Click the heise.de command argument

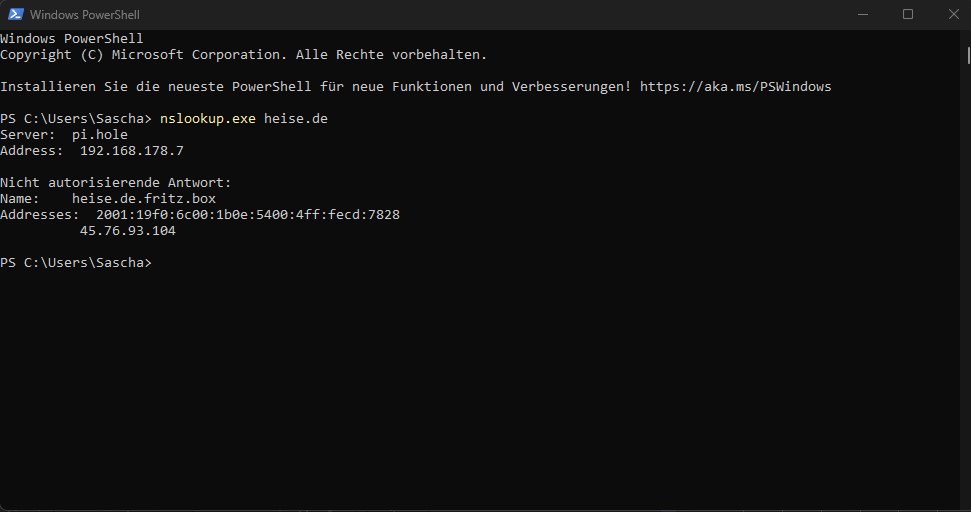[296, 118]
